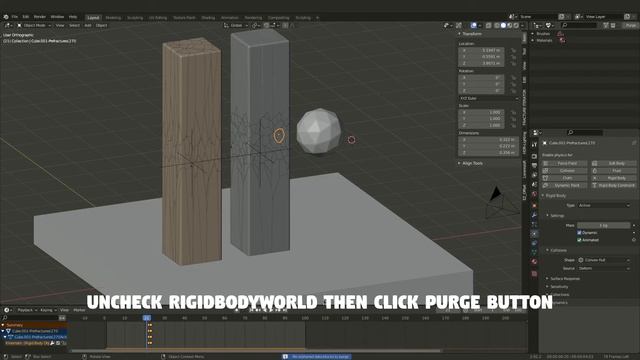Click the Location X value field

481,50
